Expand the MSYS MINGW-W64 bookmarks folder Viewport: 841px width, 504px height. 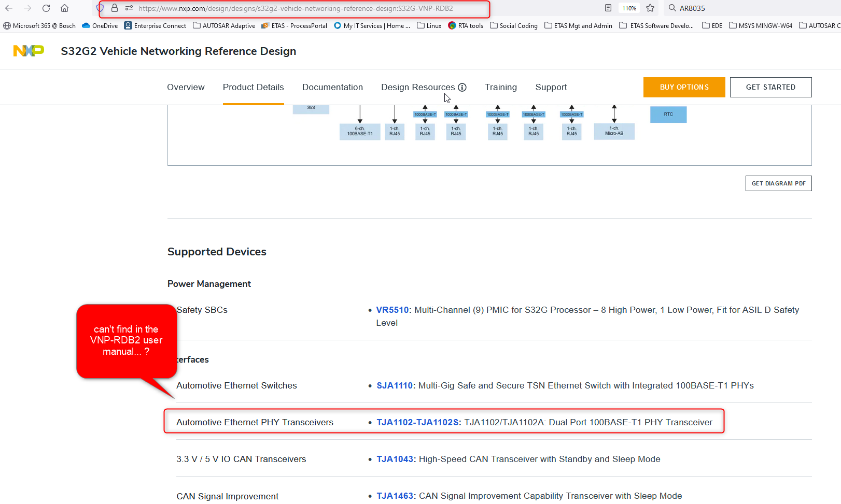coord(761,25)
